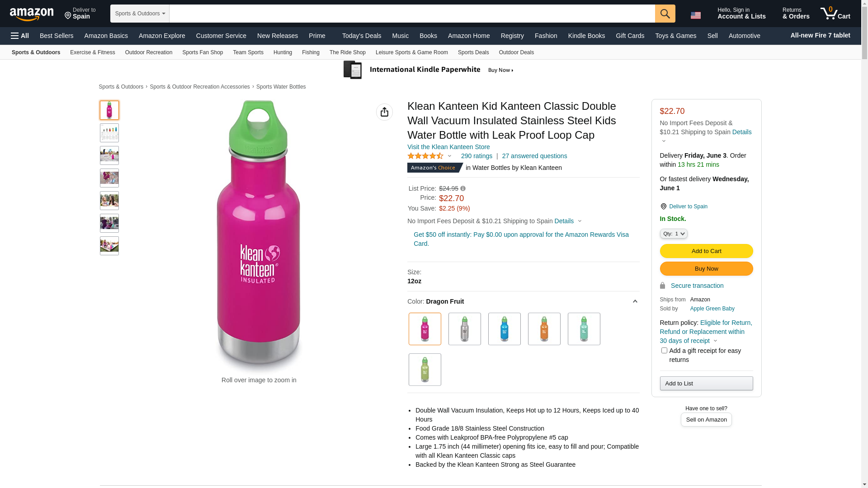This screenshot has width=868, height=488.
Task: Select the blue bottle color swatch
Action: click(504, 329)
